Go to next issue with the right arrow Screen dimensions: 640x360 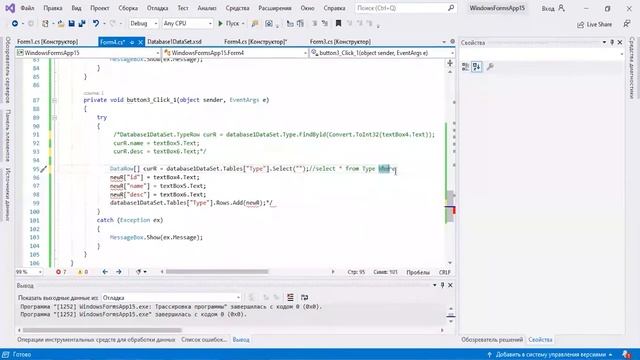click(x=119, y=272)
